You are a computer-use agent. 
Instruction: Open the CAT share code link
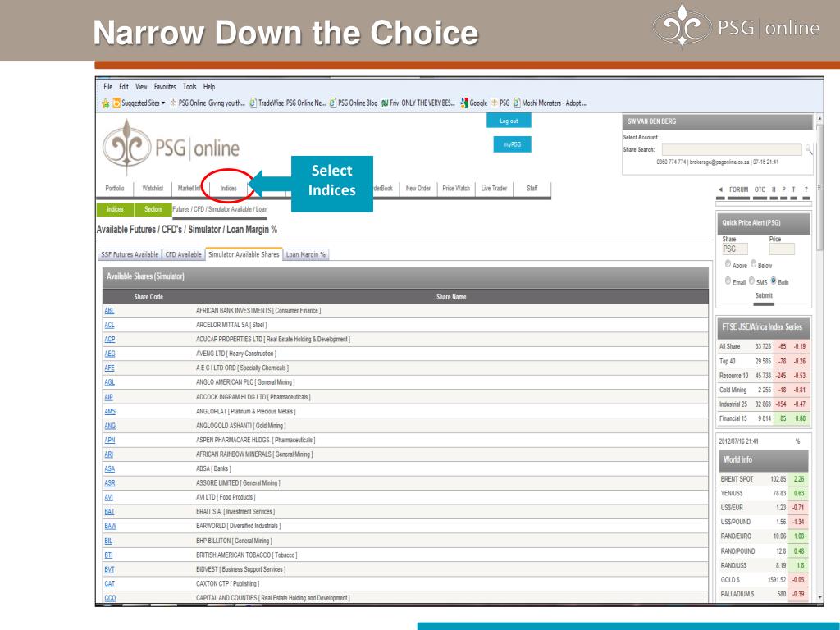click(109, 584)
